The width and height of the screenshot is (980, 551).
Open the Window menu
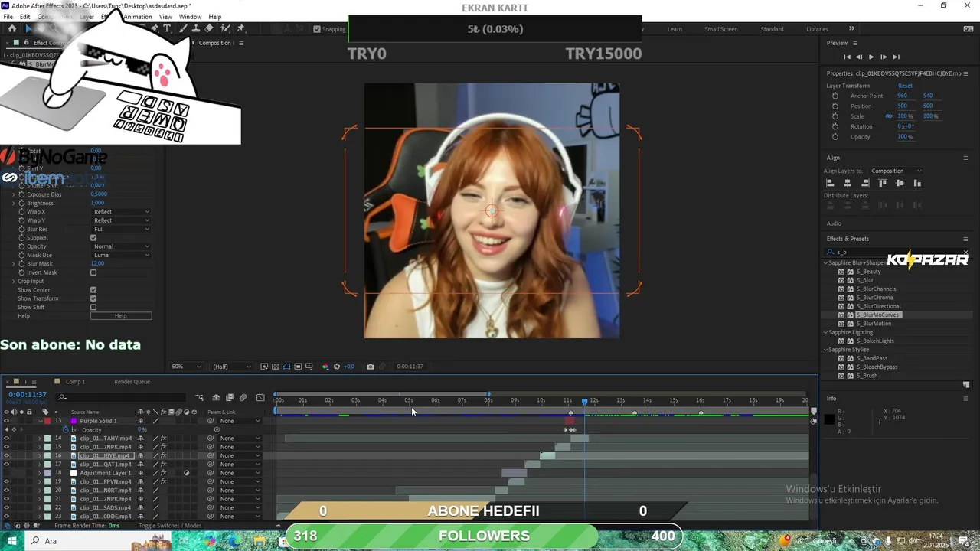pyautogui.click(x=190, y=17)
